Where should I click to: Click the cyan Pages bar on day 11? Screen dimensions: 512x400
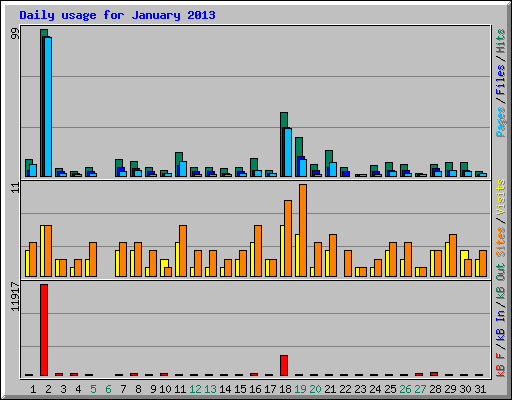pyautogui.click(x=183, y=169)
